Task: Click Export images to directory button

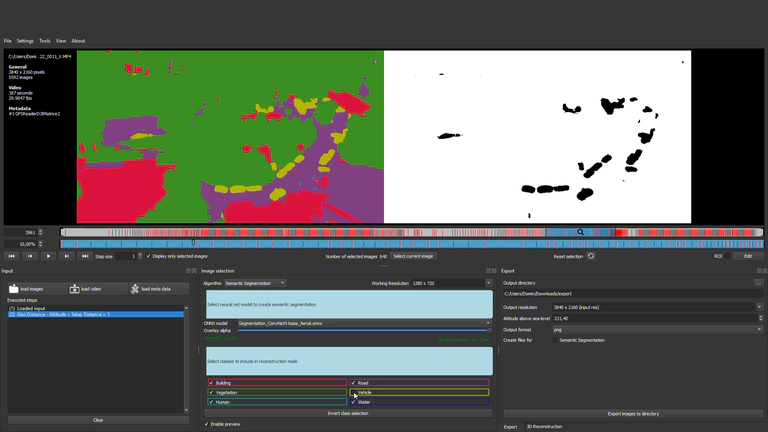Action: [633, 413]
